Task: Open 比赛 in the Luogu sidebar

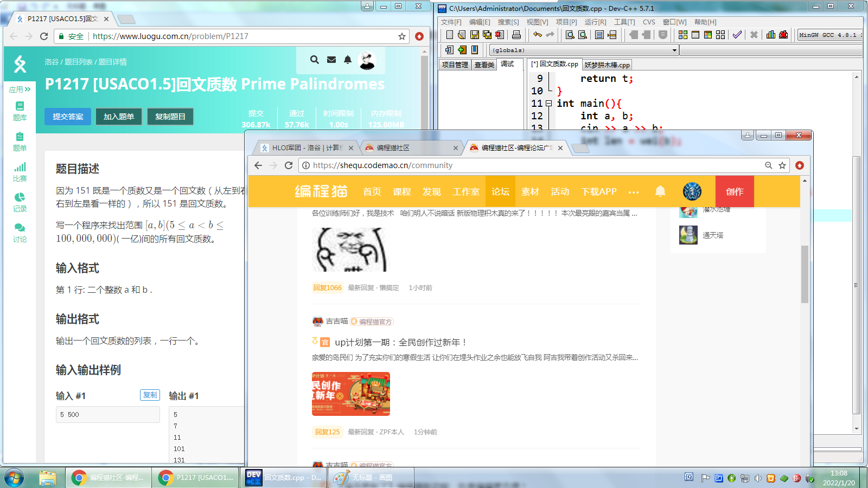Action: 20,172
